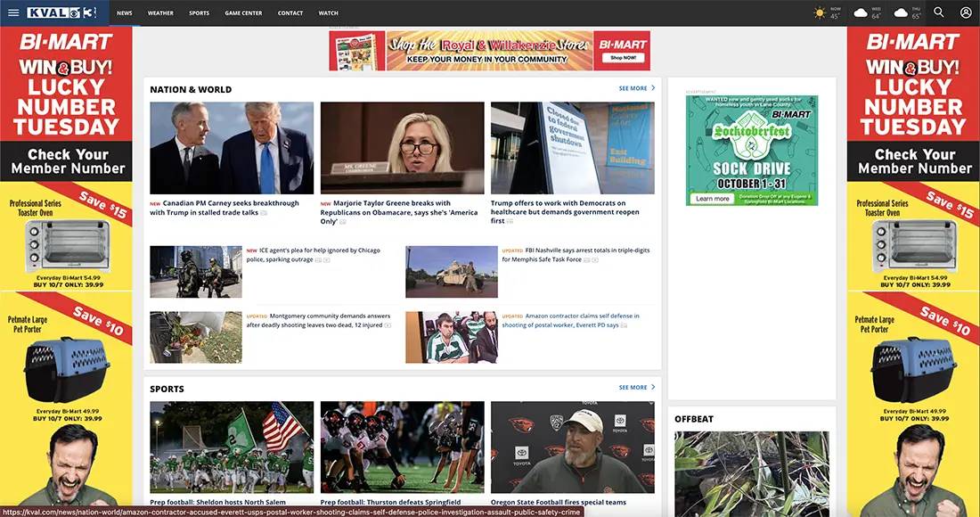The image size is (980, 517).
Task: Expand Nation & World See More chevron
Action: click(653, 88)
